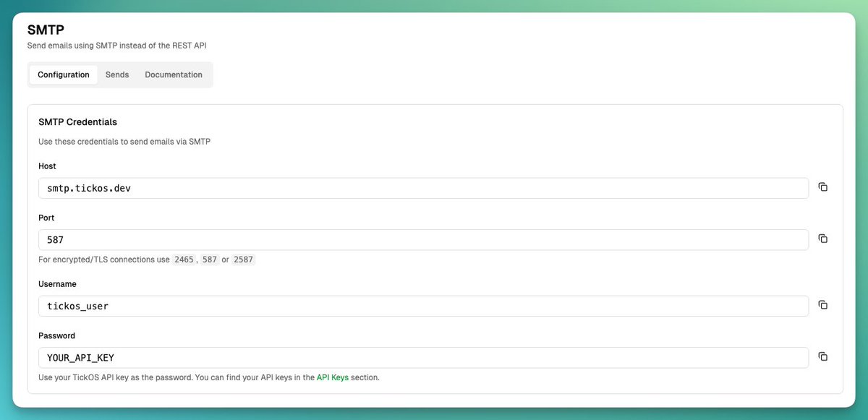The height and width of the screenshot is (420, 868).
Task: Copy the Host value smtp.tickos.dev
Action: click(822, 187)
